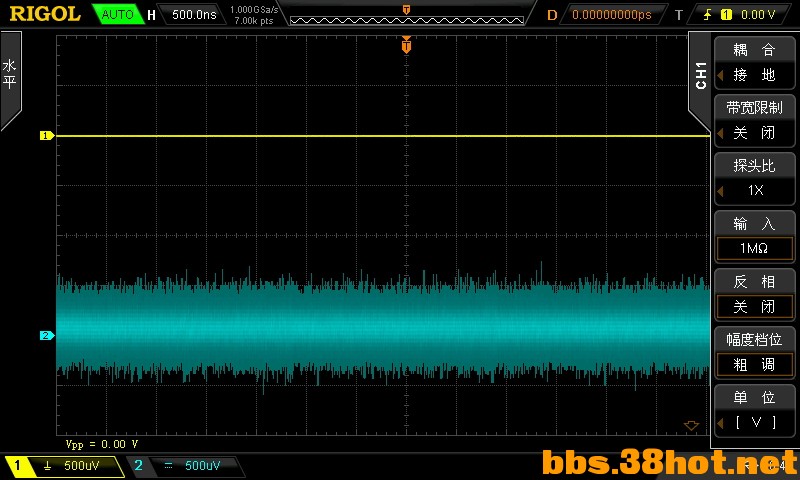The image size is (800, 480).
Task: Click the rising edge trigger icon
Action: (x=707, y=15)
